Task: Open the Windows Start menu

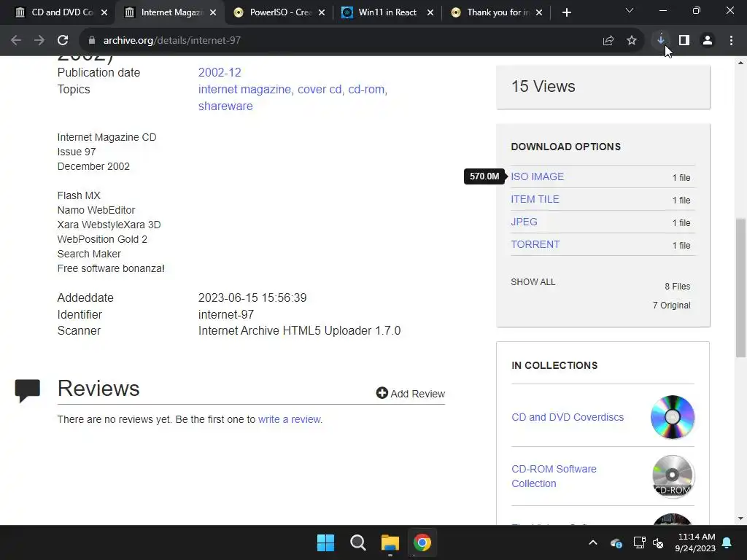Action: [326, 542]
